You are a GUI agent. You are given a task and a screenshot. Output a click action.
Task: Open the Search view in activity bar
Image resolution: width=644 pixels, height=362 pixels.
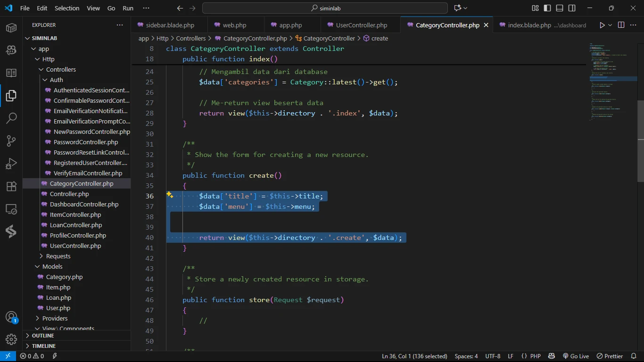tap(11, 118)
